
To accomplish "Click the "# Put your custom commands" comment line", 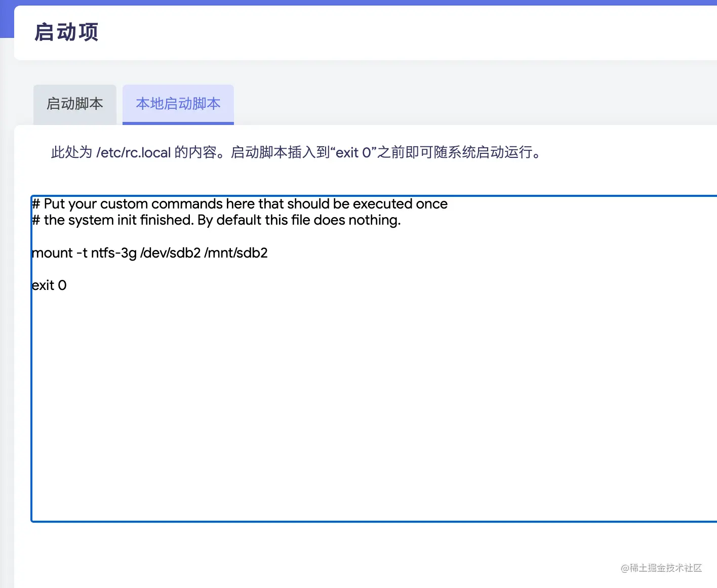I will [240, 203].
